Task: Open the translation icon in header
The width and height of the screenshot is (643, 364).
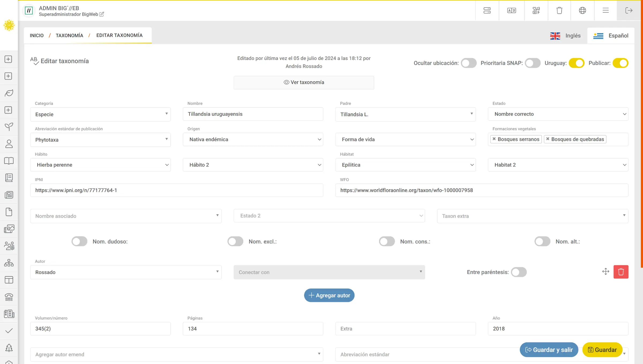Action: [511, 10]
